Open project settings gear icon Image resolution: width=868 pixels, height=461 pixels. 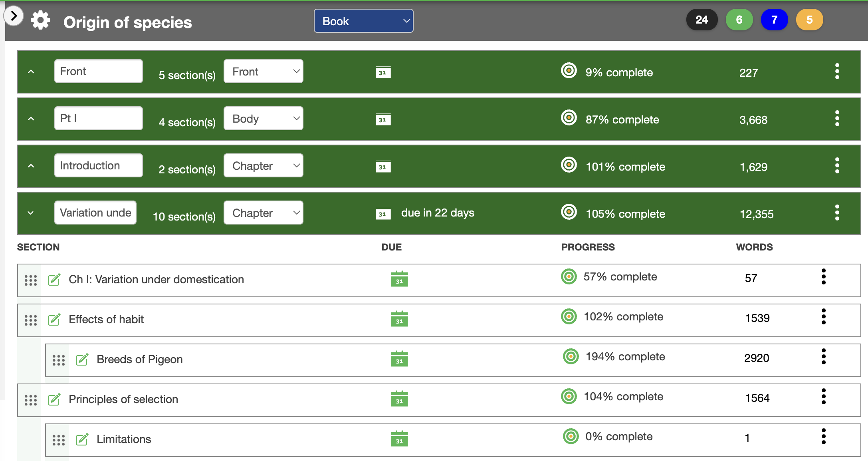pos(40,20)
